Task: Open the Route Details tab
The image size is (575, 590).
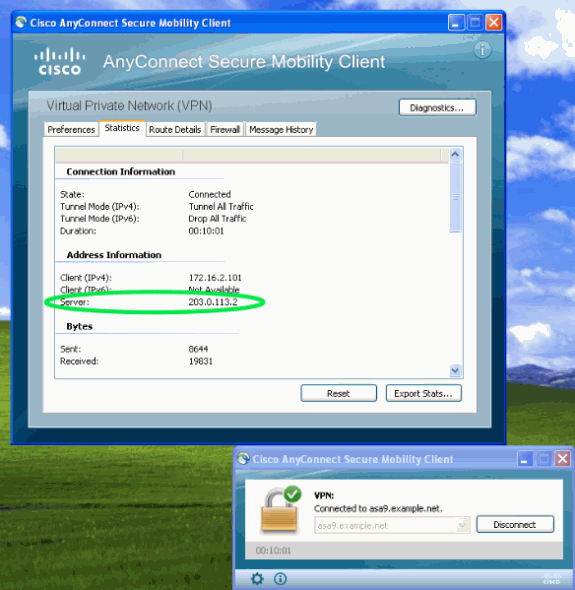Action: (175, 129)
